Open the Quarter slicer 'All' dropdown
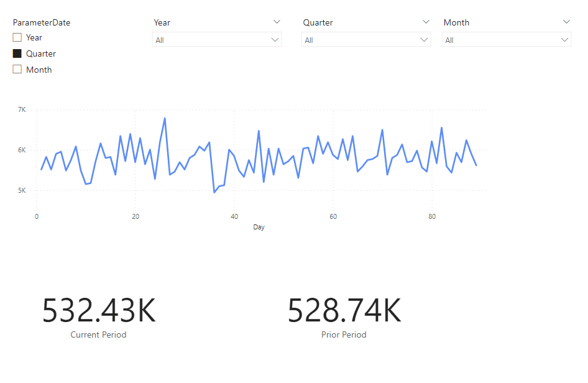The width and height of the screenshot is (588, 383). (366, 40)
